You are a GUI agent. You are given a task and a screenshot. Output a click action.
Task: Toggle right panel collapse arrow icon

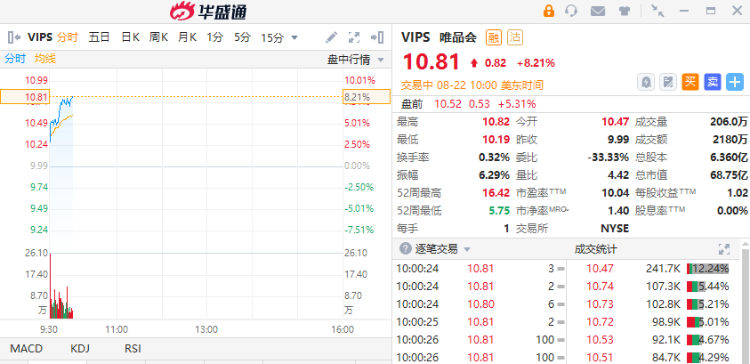(x=377, y=37)
